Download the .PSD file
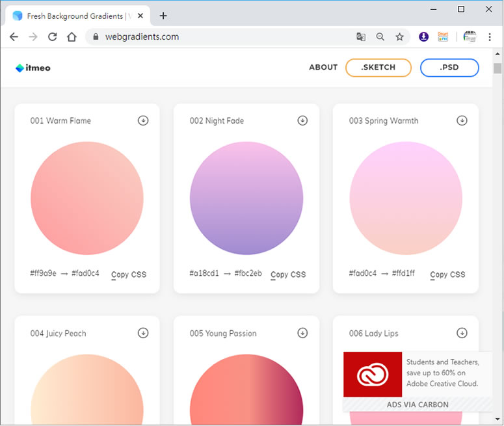This screenshot has width=504, height=426. [x=449, y=68]
